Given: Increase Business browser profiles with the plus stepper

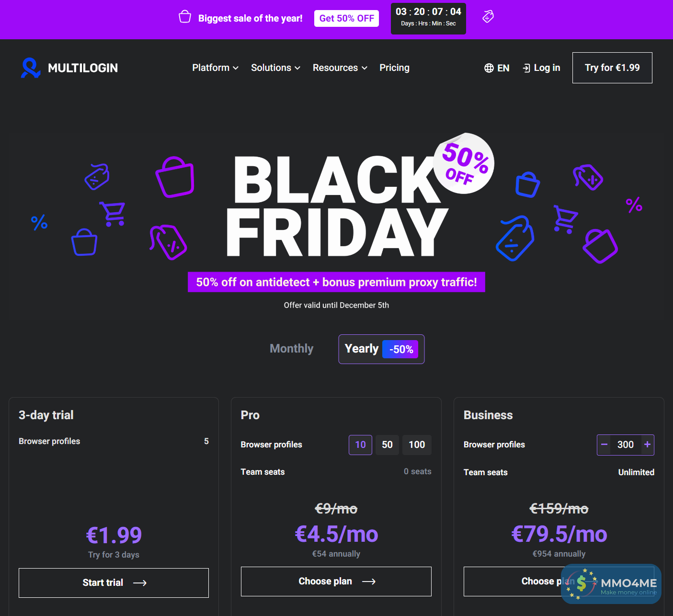Looking at the screenshot, I should (x=647, y=445).
